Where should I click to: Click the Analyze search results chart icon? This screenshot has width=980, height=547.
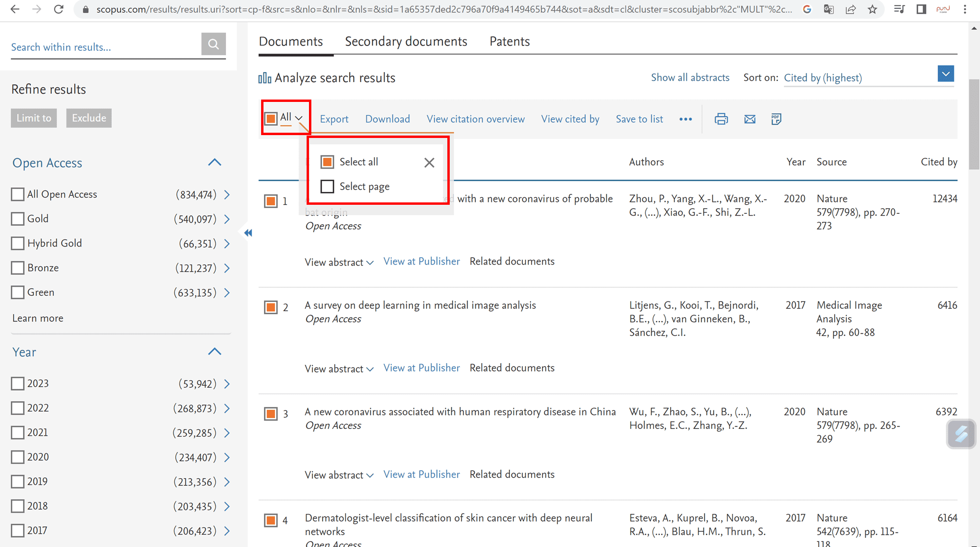[264, 78]
